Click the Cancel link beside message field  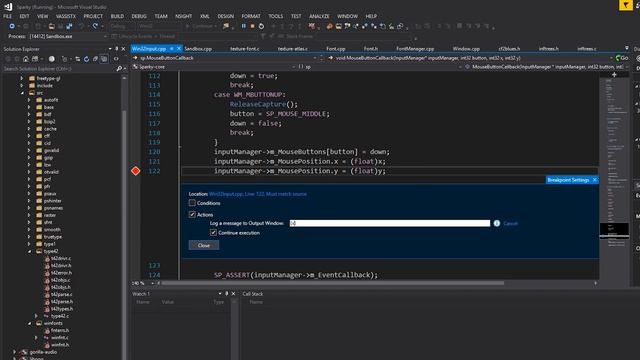[510, 224]
